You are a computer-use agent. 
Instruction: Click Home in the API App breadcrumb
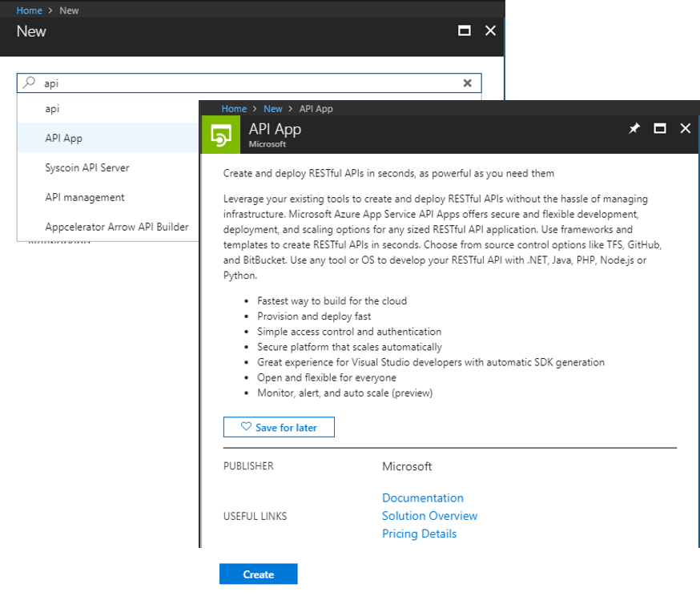[234, 108]
